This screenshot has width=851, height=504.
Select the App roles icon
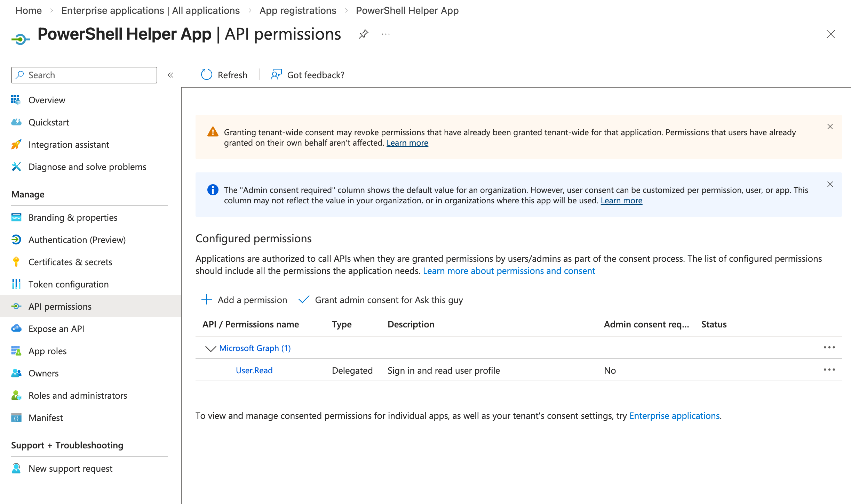click(x=16, y=351)
